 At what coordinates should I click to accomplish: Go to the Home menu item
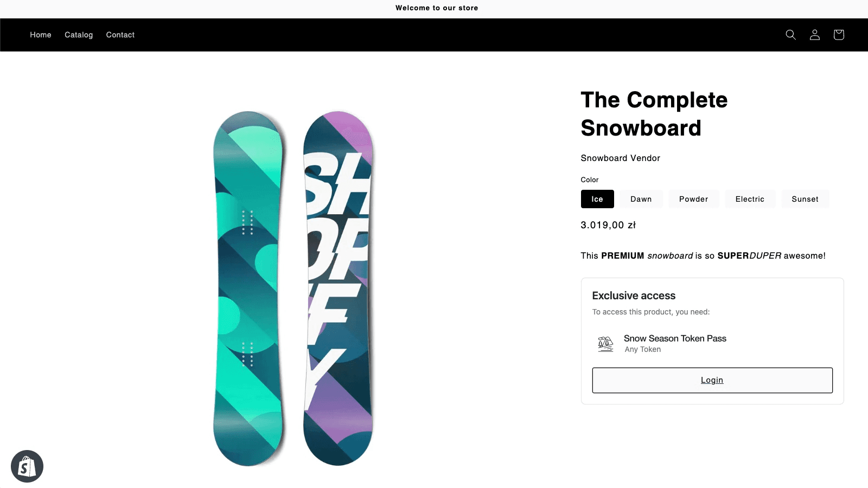tap(41, 35)
